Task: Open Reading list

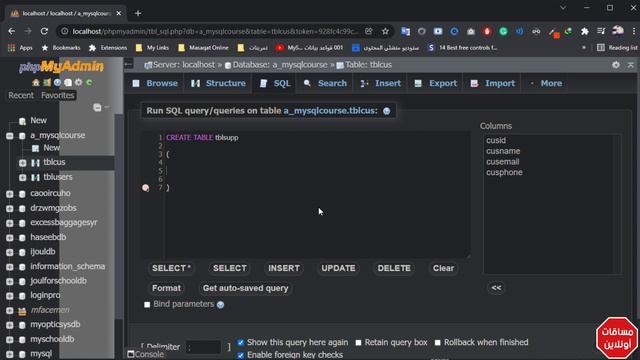Action: tap(618, 48)
